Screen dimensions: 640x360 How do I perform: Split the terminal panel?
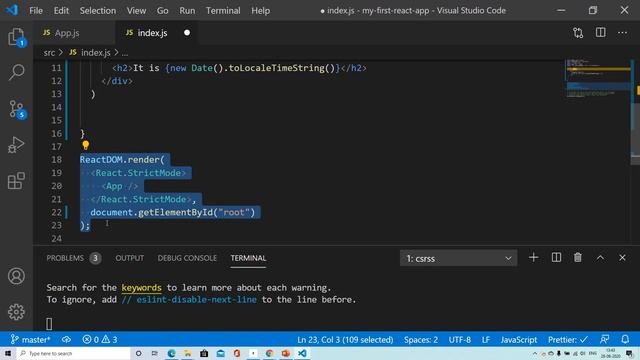coord(556,258)
